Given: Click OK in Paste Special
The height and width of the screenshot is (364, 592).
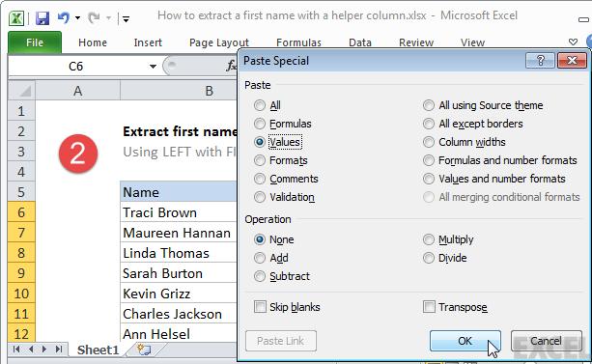Looking at the screenshot, I should (465, 341).
